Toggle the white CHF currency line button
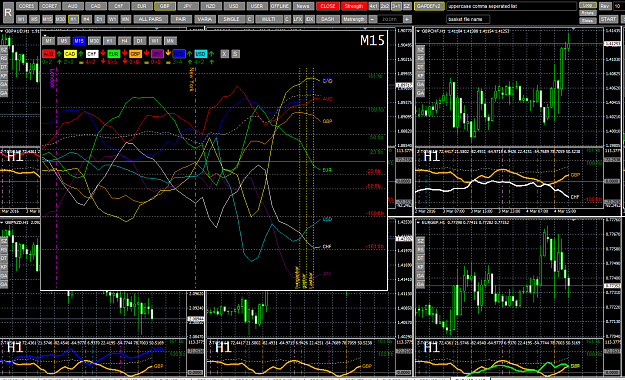 [x=92, y=54]
